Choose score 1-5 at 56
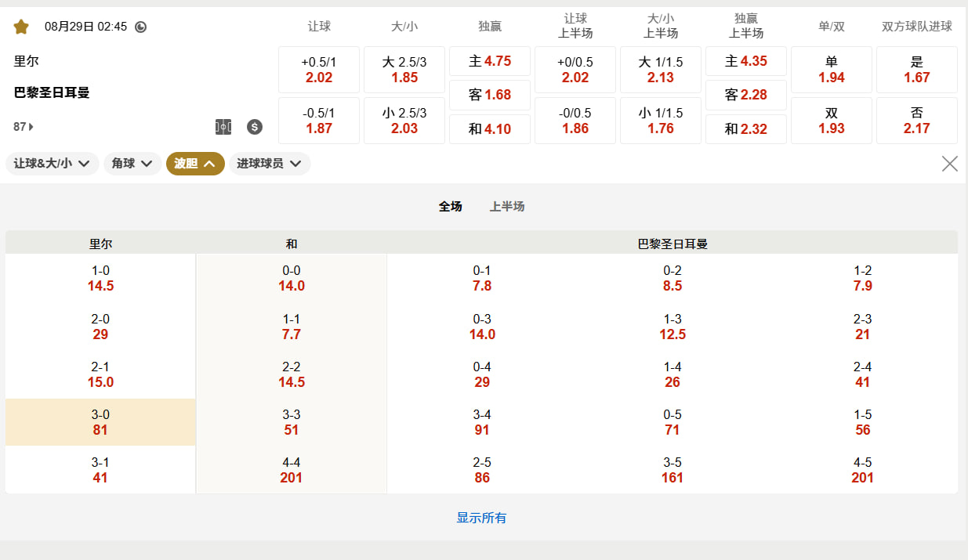 pyautogui.click(x=862, y=422)
